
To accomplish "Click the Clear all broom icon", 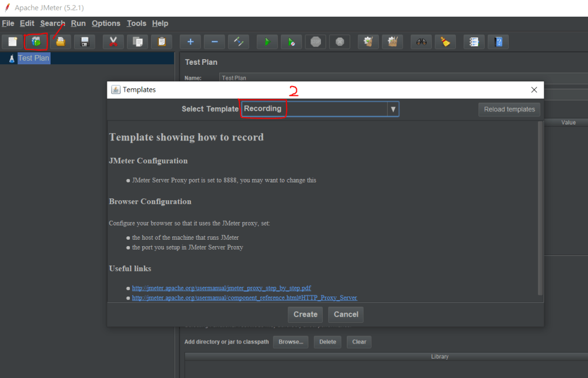I will (445, 42).
